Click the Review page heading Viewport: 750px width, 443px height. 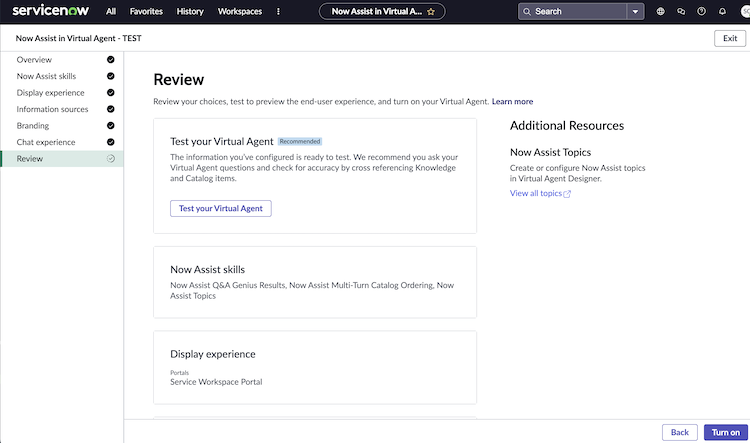tap(179, 80)
